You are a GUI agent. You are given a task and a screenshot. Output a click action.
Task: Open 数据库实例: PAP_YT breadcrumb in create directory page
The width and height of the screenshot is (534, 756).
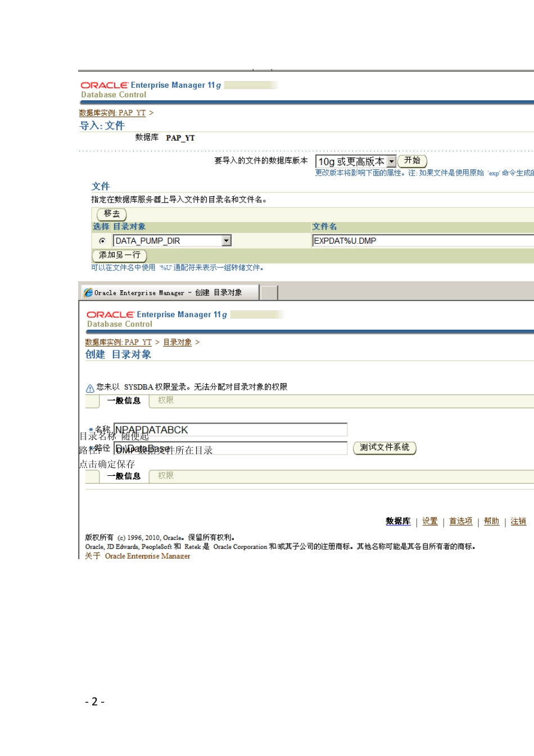119,343
